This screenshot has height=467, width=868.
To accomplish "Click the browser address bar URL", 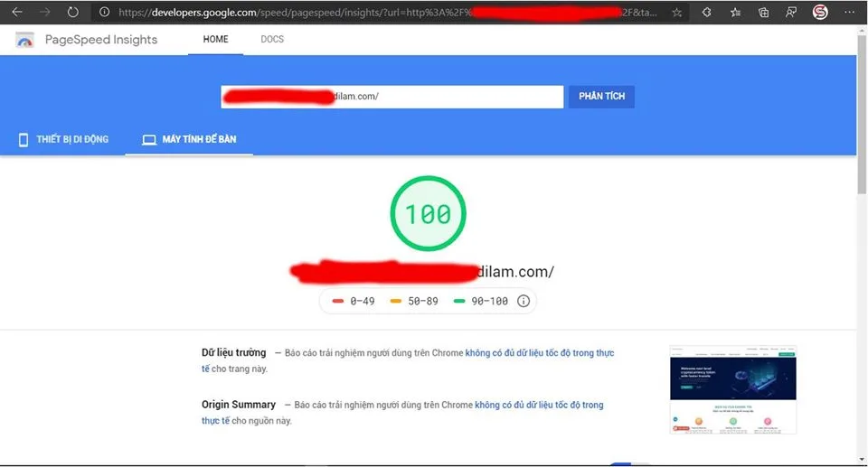I will (388, 12).
